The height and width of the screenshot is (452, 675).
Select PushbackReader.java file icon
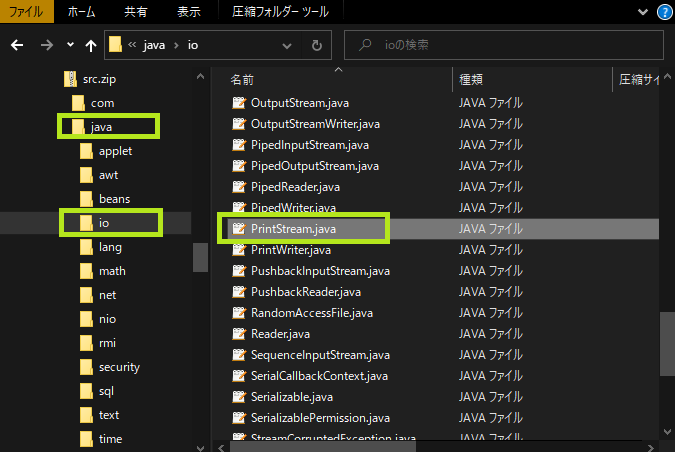coord(239,292)
